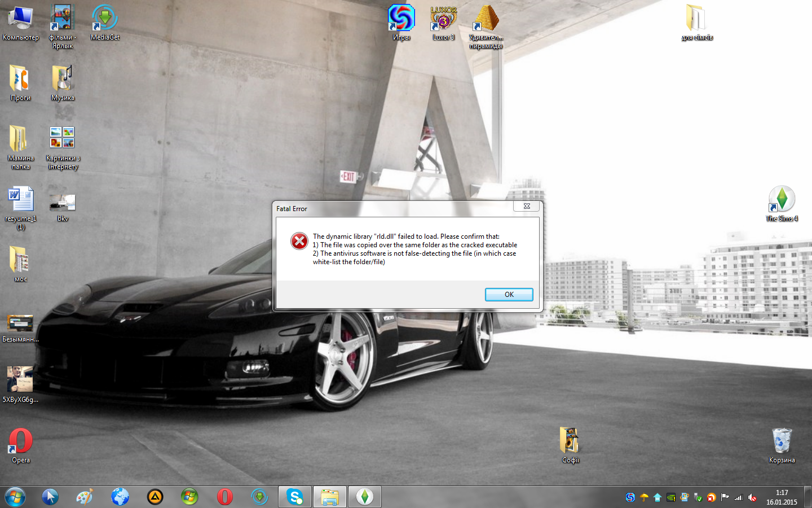
Task: Select the Luxor 3 game shortcut
Action: (x=444, y=19)
